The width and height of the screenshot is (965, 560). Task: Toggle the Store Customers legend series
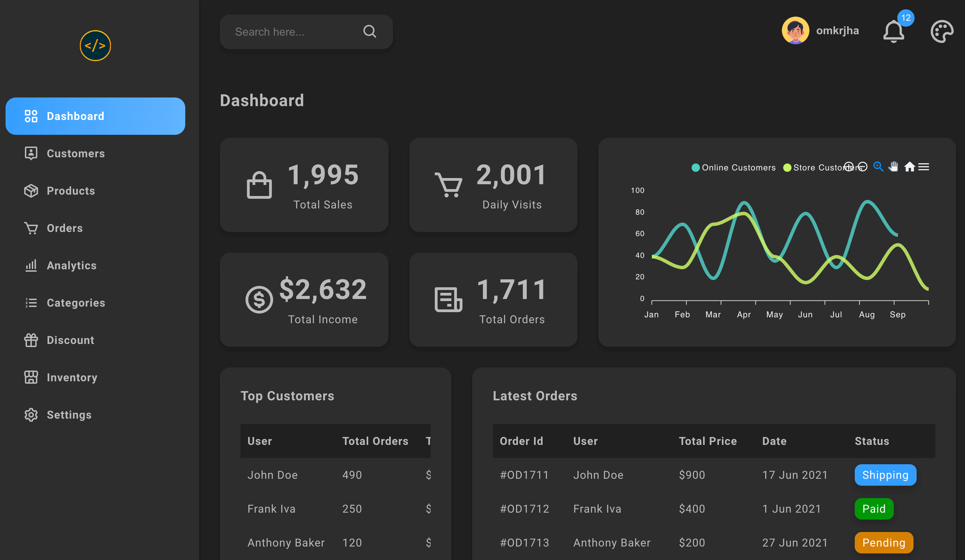point(823,167)
